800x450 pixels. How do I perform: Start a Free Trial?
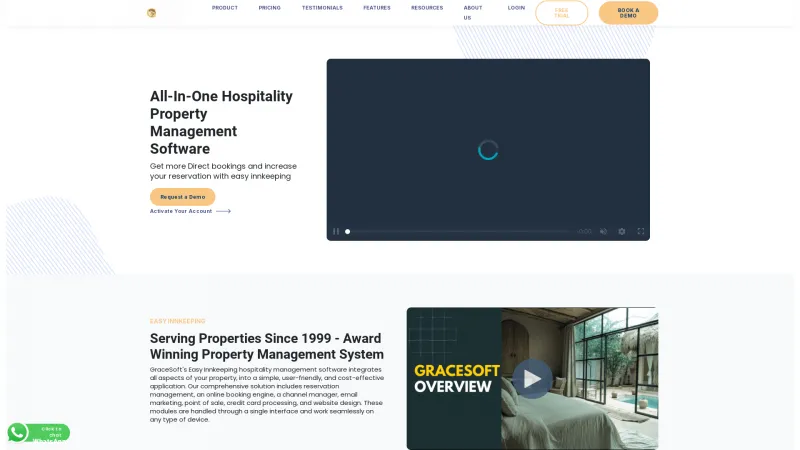pos(561,13)
